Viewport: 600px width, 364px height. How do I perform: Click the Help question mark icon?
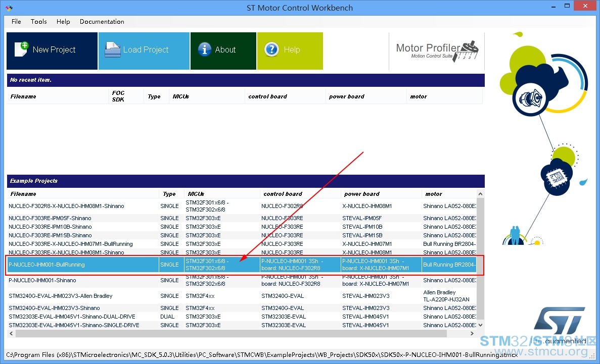tap(271, 49)
